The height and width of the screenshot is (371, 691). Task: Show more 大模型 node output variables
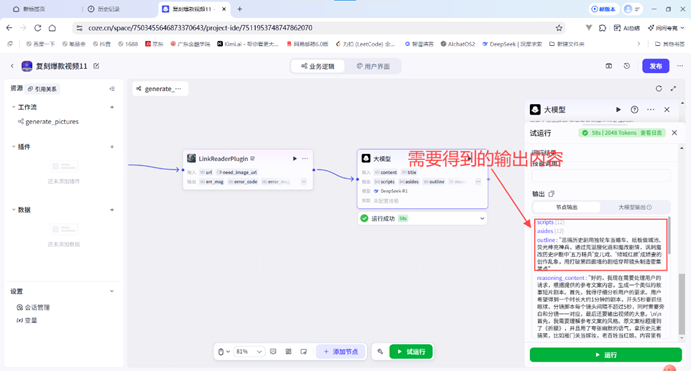click(x=478, y=182)
